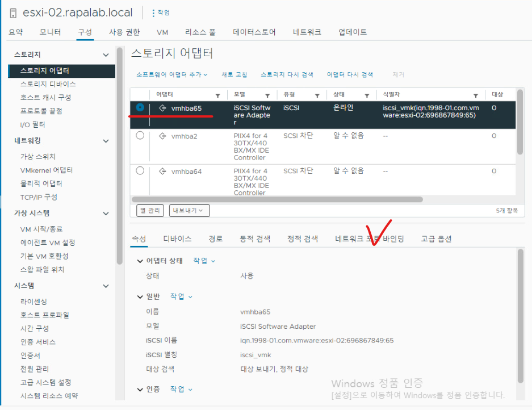This screenshot has height=410, width=532.
Task: Click the adapter icon next to vmhba65
Action: click(162, 108)
